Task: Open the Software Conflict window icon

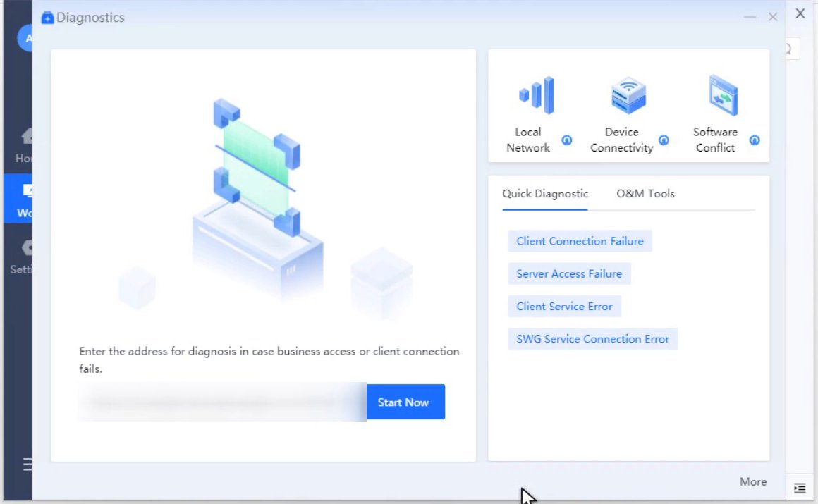Action: coord(723,95)
